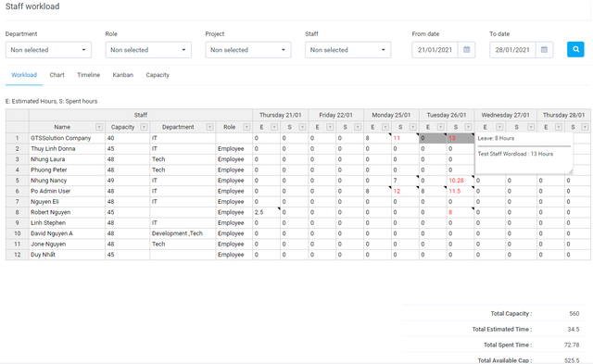Open the Department column filter
593x364 pixels.
[x=209, y=127]
